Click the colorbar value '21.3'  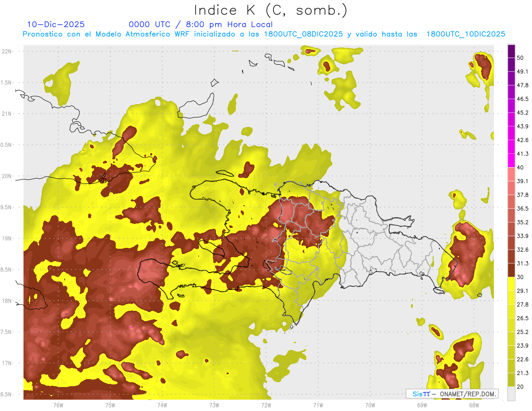click(x=522, y=373)
